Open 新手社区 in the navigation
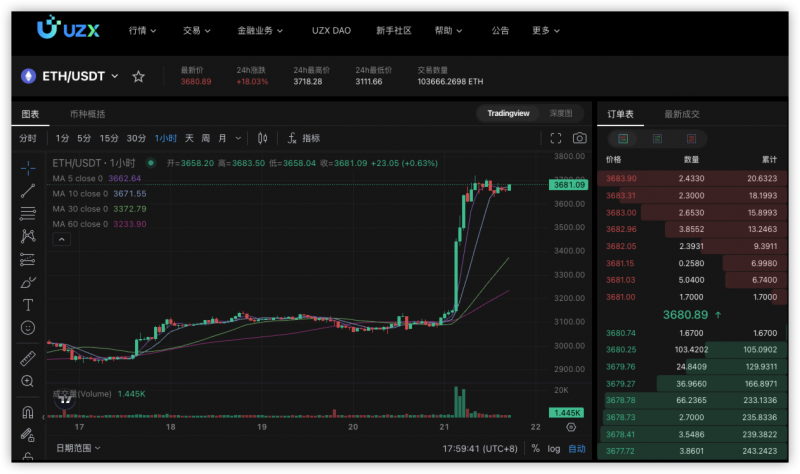The width and height of the screenshot is (800, 474). coord(393,31)
